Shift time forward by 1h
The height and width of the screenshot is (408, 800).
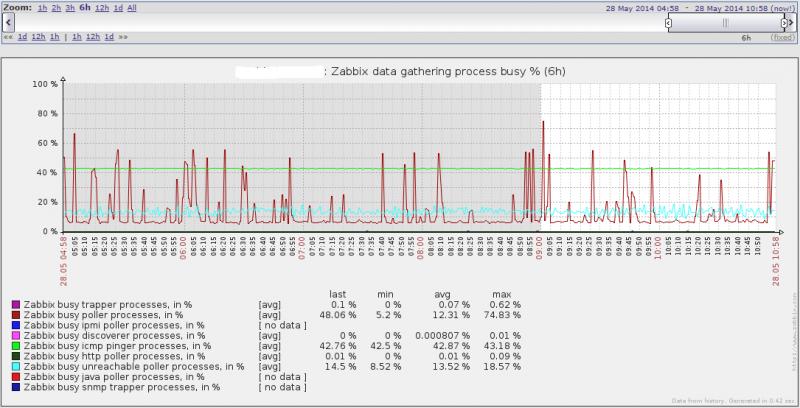(77, 37)
